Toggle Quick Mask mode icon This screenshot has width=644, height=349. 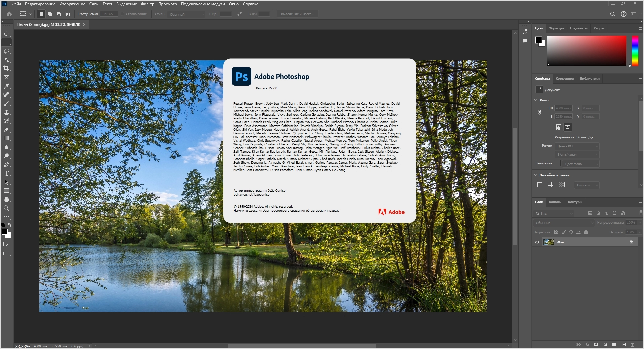tap(6, 244)
